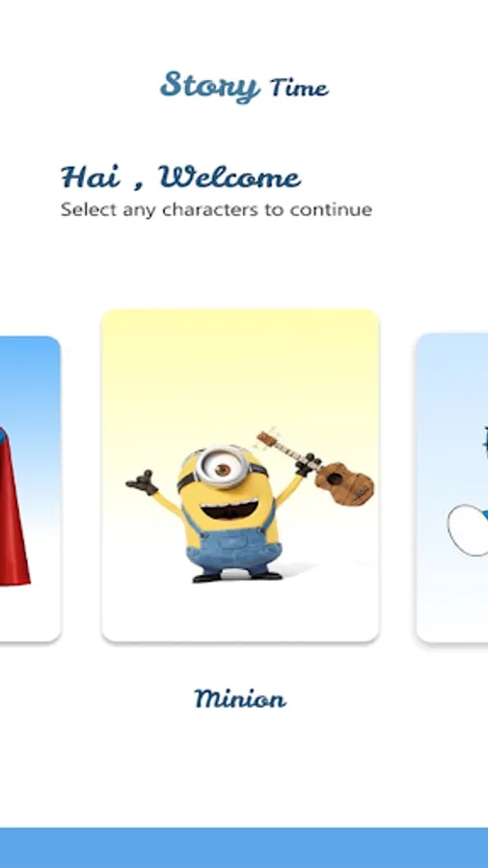Select the red cape character card

(x=30, y=488)
